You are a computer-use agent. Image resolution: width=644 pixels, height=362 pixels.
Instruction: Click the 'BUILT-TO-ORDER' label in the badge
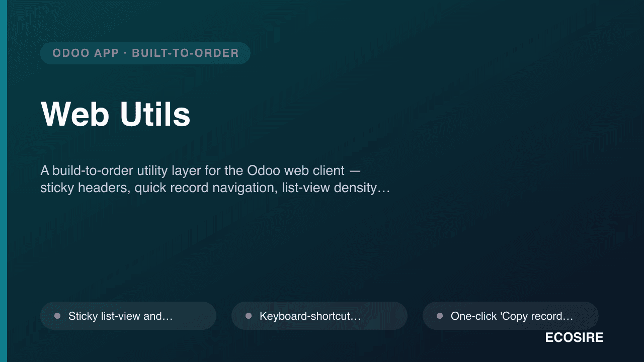[185, 53]
